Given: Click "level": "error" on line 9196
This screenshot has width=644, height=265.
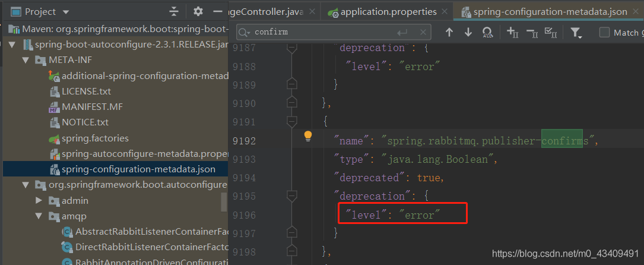Looking at the screenshot, I should point(393,214).
